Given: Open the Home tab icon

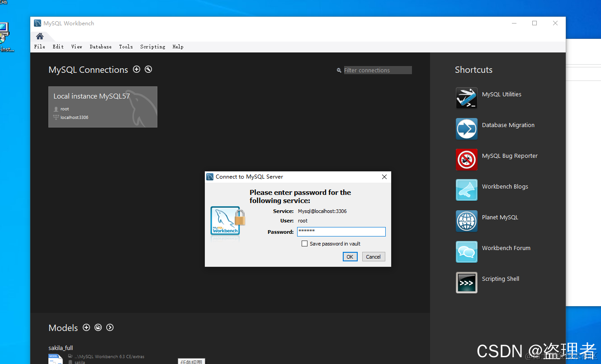Looking at the screenshot, I should pos(40,36).
